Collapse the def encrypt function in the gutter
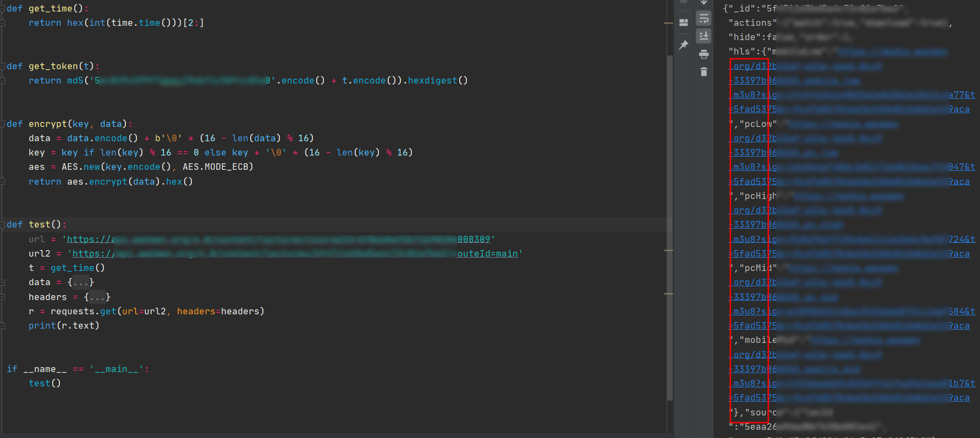The image size is (980, 438). point(3,124)
